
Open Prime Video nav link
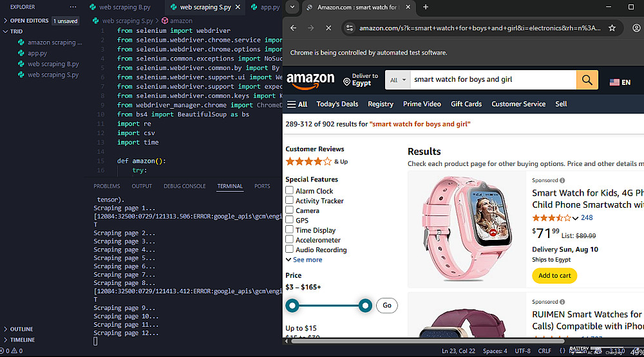pos(422,104)
